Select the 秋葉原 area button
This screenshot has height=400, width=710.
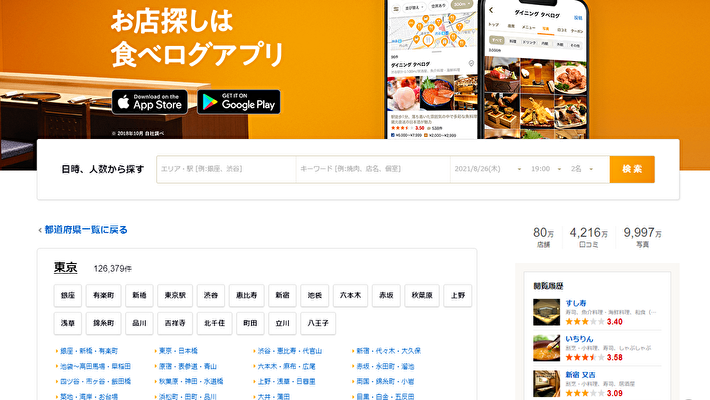(x=422, y=295)
